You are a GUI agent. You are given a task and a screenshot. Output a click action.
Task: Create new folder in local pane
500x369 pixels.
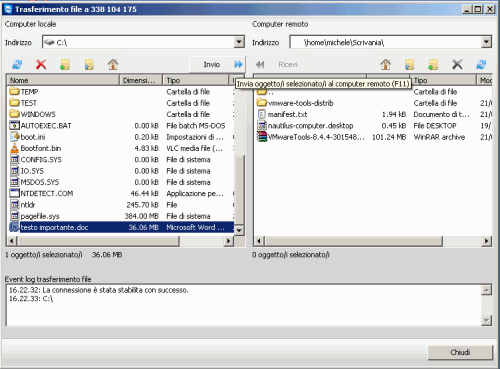click(x=65, y=64)
